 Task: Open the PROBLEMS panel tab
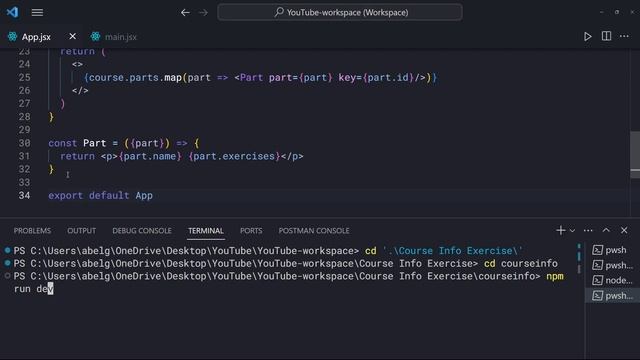tap(32, 231)
